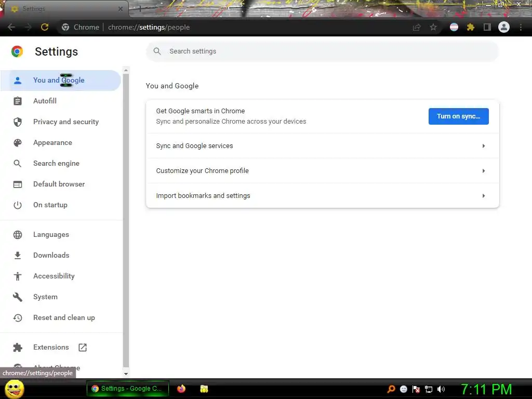The height and width of the screenshot is (399, 532).
Task: Click the Chrome logo beside Settings title
Action: tap(17, 51)
